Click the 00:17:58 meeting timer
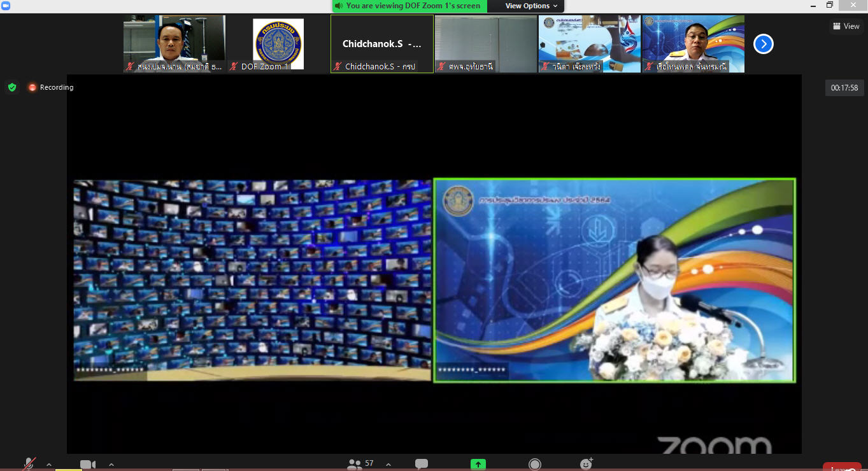This screenshot has height=471, width=868. tap(844, 88)
